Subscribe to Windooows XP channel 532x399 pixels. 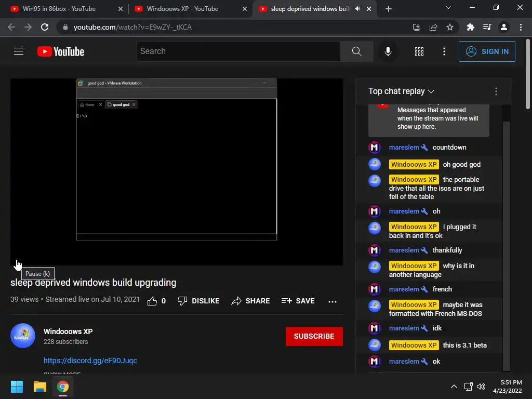[314, 336]
